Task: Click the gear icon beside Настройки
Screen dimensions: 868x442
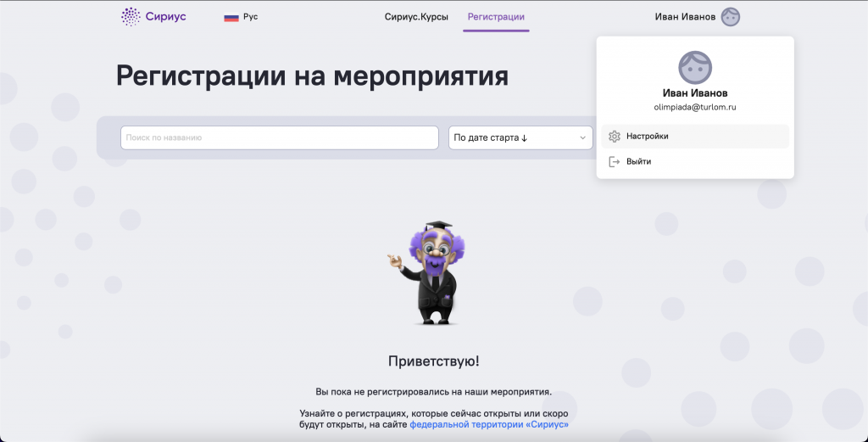Action: (614, 137)
